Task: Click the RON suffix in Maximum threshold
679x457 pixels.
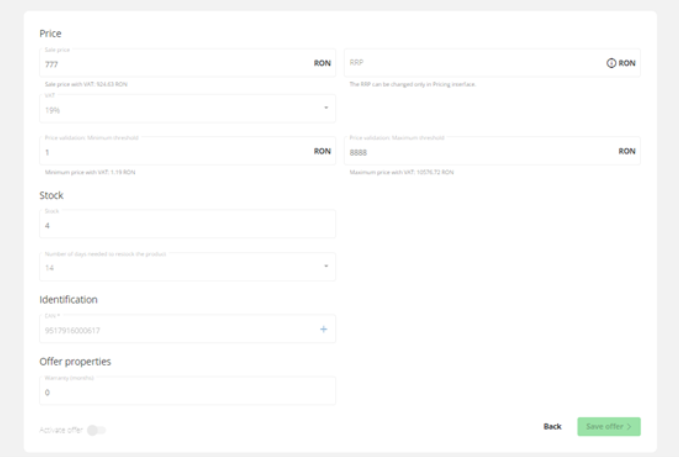Action: (626, 151)
